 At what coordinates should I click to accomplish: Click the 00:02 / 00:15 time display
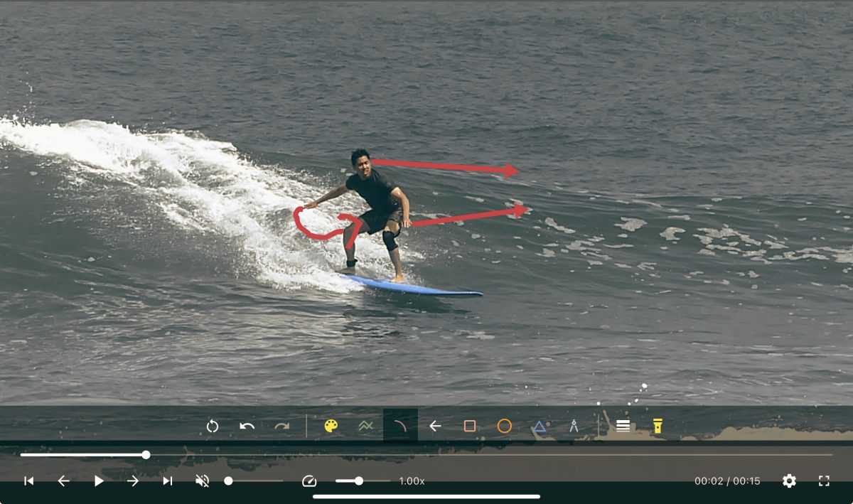pos(727,481)
